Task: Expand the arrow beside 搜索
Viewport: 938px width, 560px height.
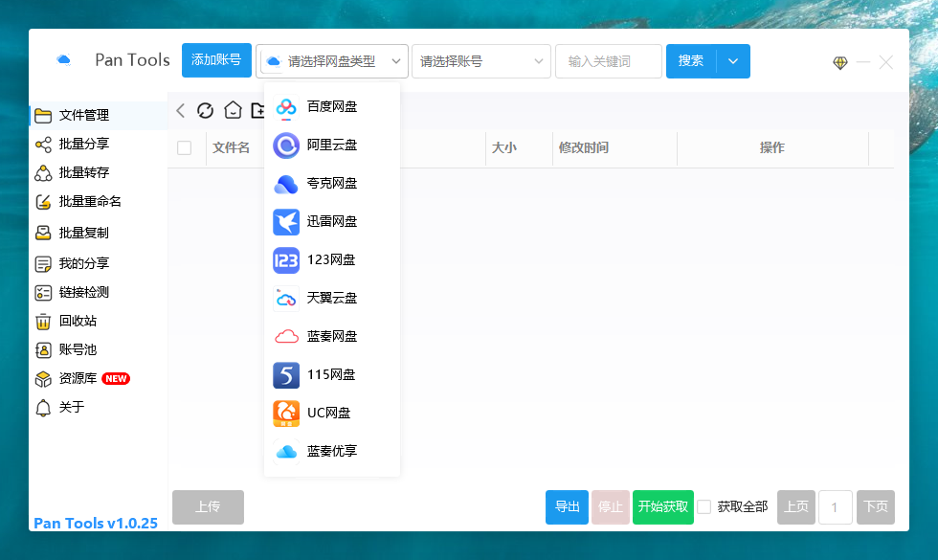Action: click(x=733, y=61)
